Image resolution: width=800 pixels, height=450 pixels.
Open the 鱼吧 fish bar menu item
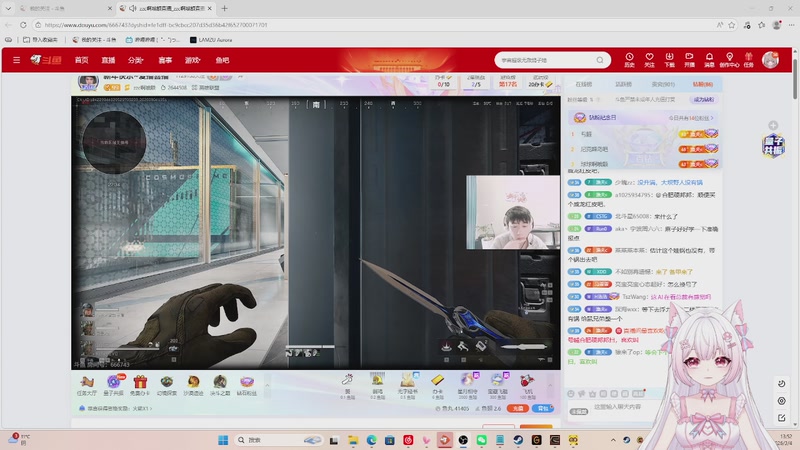(x=222, y=60)
